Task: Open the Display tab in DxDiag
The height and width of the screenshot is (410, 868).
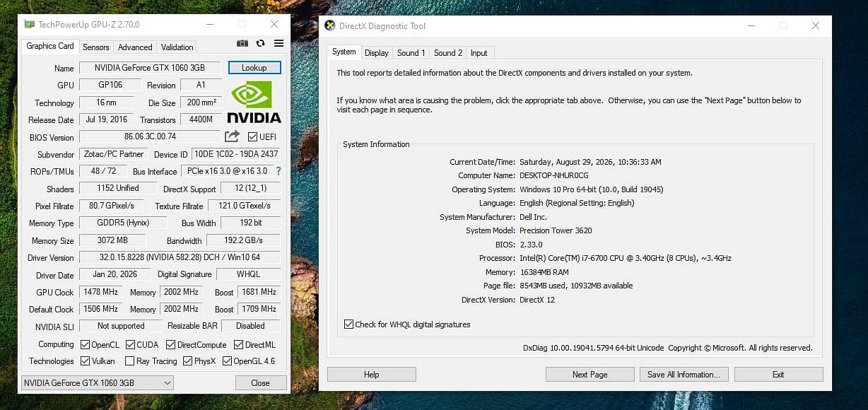Action: 377,53
